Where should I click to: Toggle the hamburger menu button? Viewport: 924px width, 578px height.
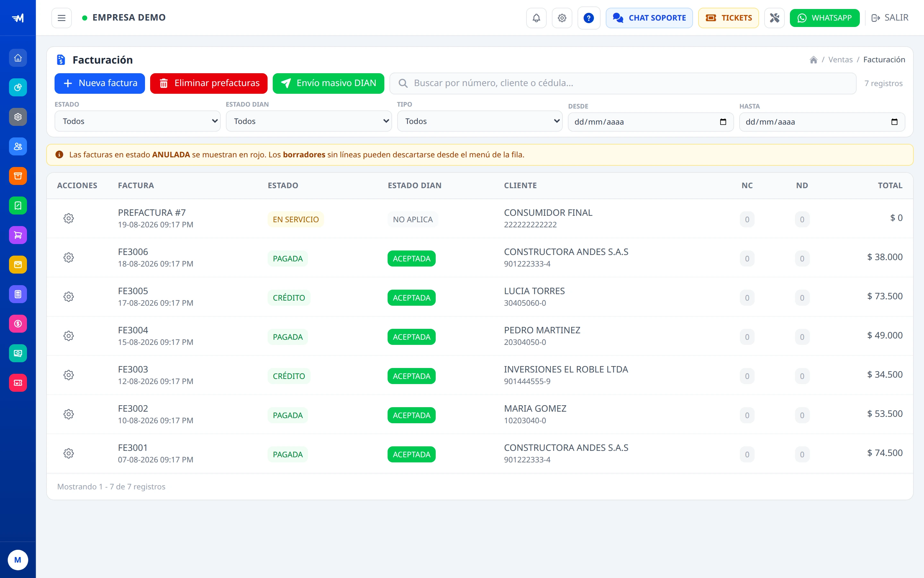pos(62,18)
